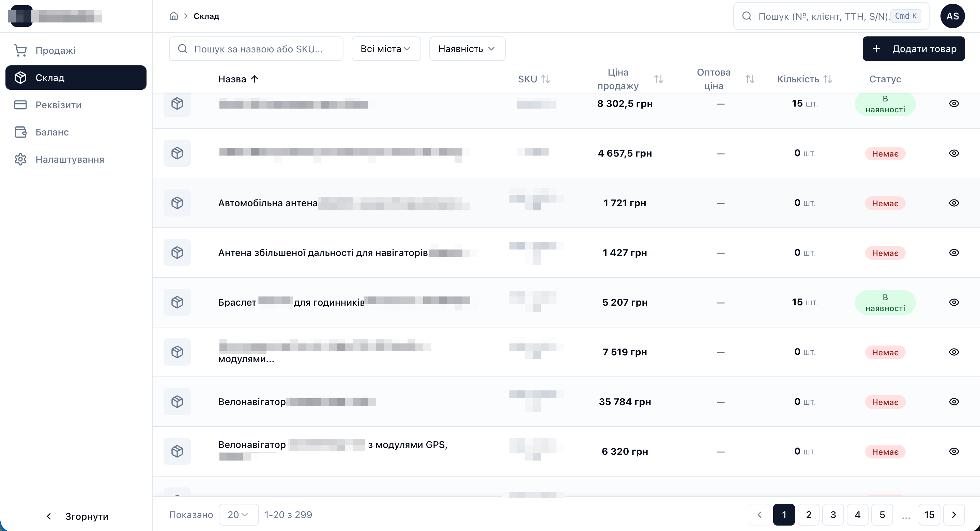
Task: Sort by SKU using arrows icon
Action: 546,79
